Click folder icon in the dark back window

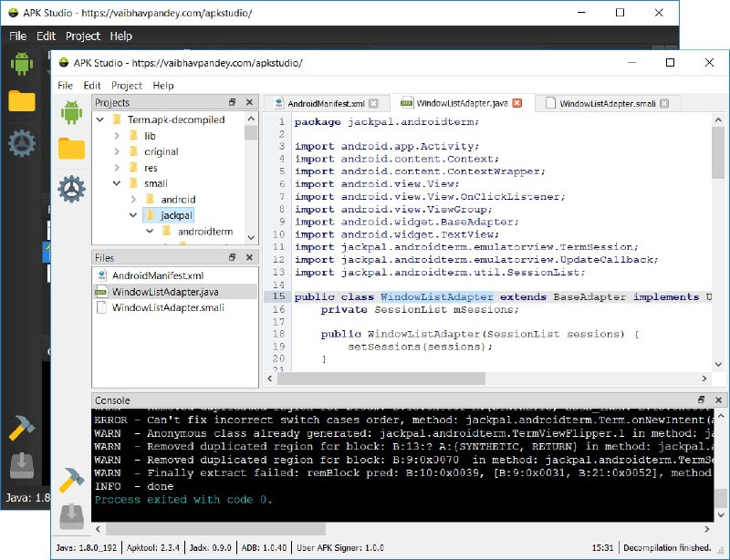click(x=21, y=100)
